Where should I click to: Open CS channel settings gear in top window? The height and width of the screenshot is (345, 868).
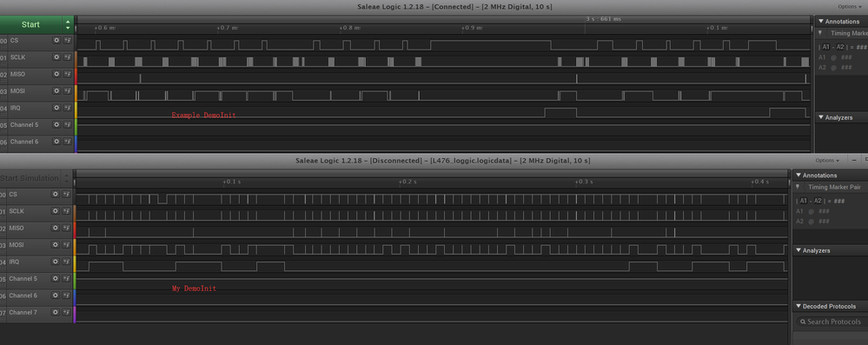click(56, 41)
